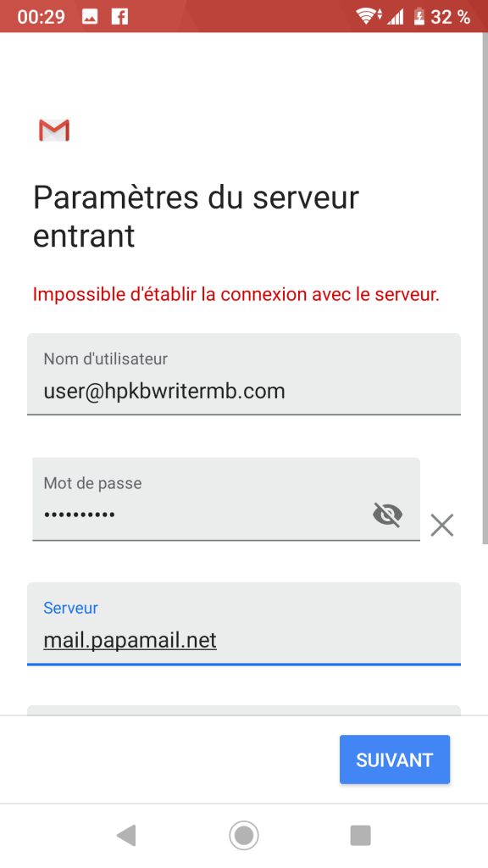Tap the Gmail logo icon
The image size is (488, 868).
click(54, 130)
